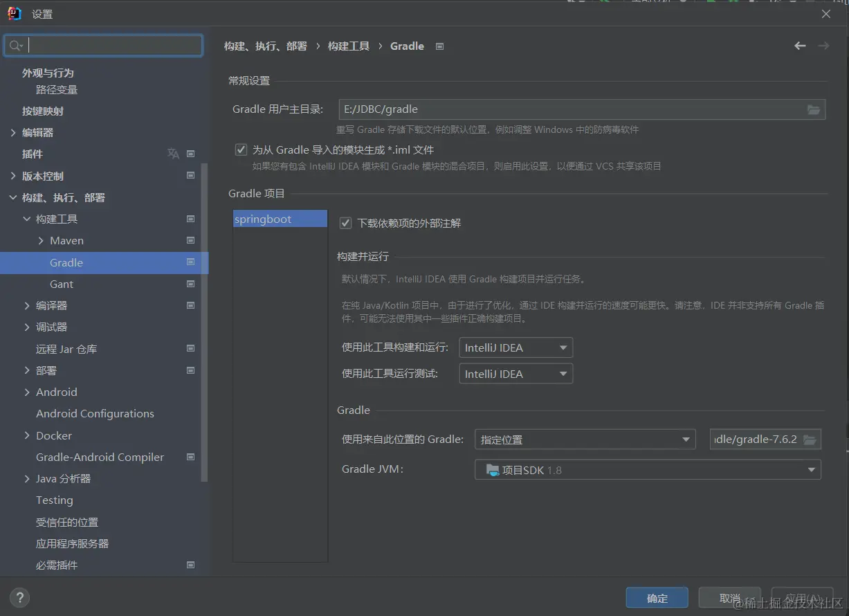849x616 pixels.
Task: Browse folder for Gradle user home
Action: [x=814, y=109]
